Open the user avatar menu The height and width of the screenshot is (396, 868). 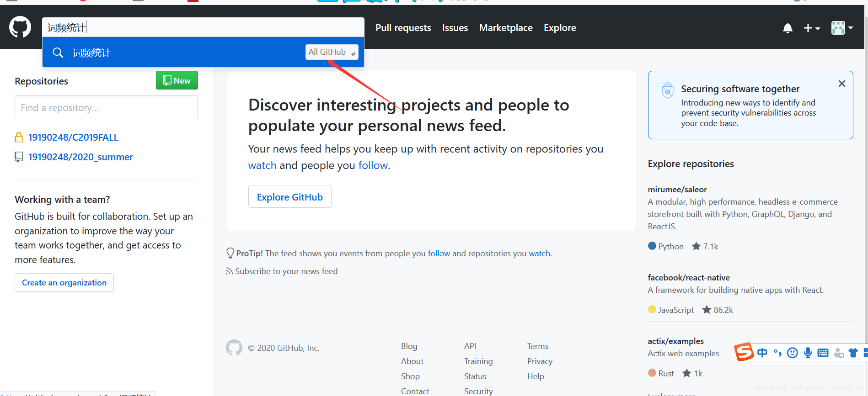pos(842,28)
